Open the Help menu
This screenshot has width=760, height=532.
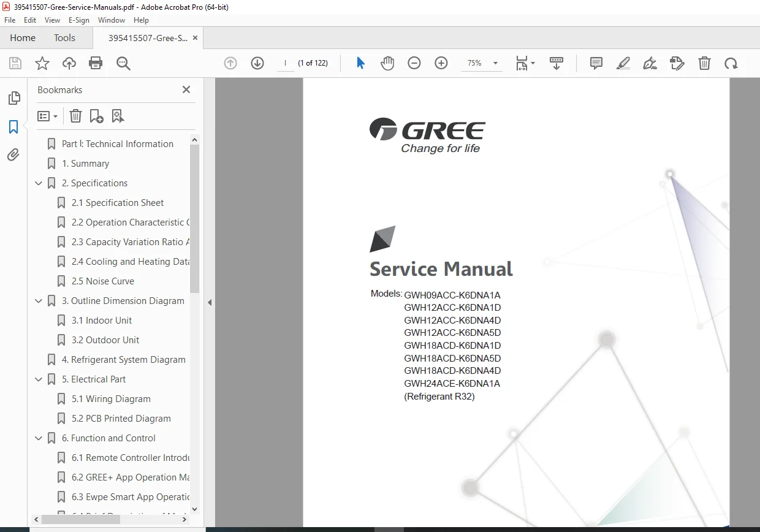[141, 20]
